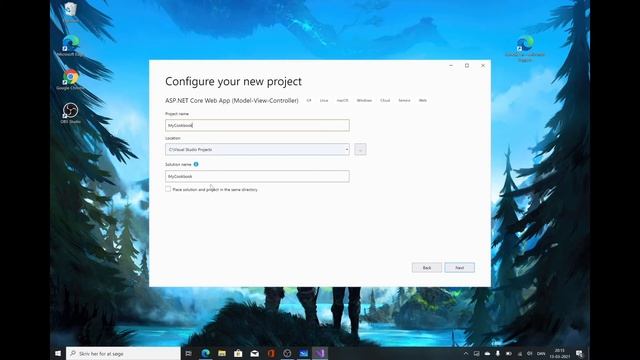Click the Back button
The height and width of the screenshot is (360, 640).
[x=427, y=268]
